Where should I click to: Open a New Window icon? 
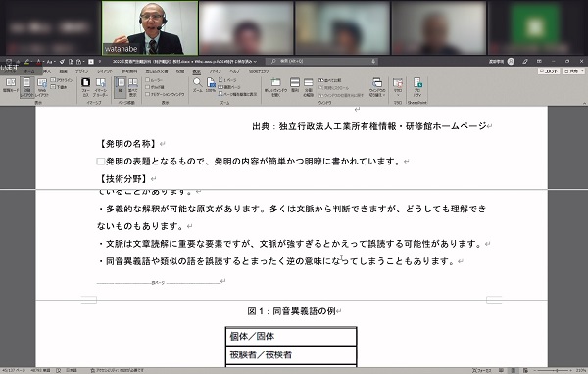(x=275, y=87)
